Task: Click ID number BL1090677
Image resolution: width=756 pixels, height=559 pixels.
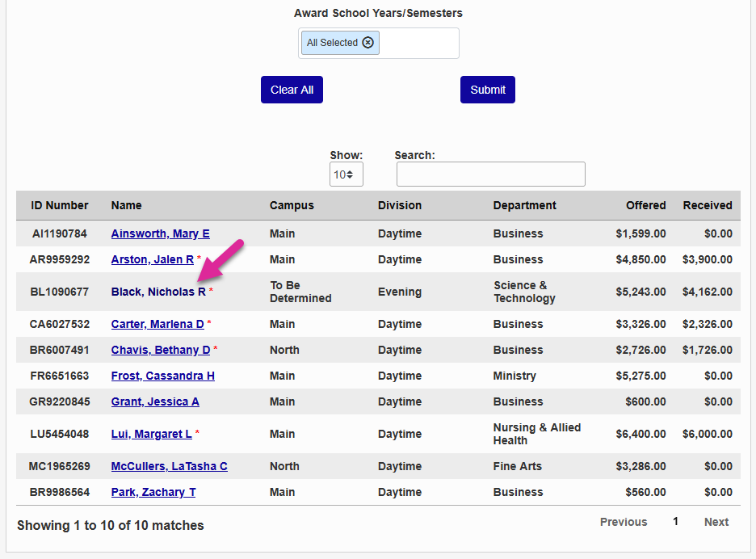Action: click(60, 292)
